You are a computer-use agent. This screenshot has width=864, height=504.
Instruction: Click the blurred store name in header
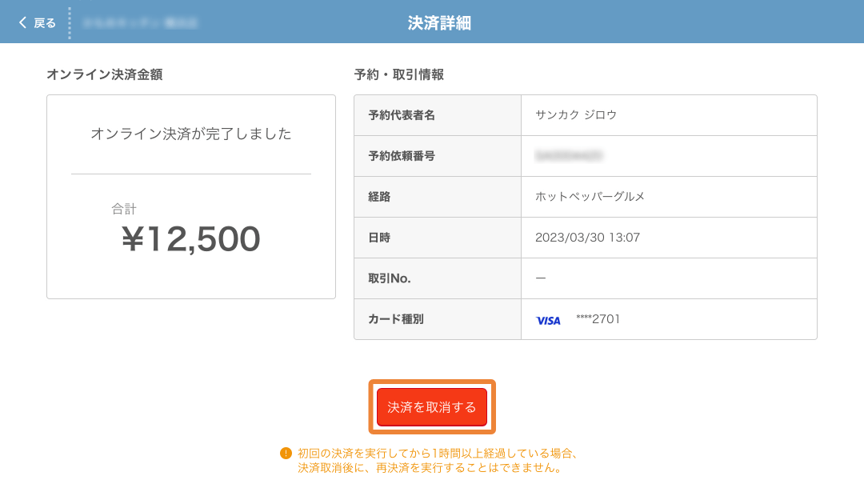click(140, 22)
